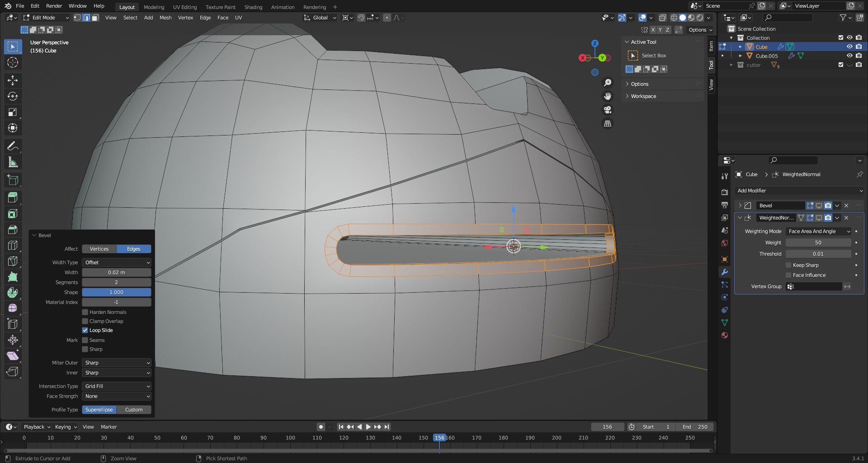Screen dimensions: 868x463
Task: Select the Move tool in toolbar
Action: tap(13, 80)
